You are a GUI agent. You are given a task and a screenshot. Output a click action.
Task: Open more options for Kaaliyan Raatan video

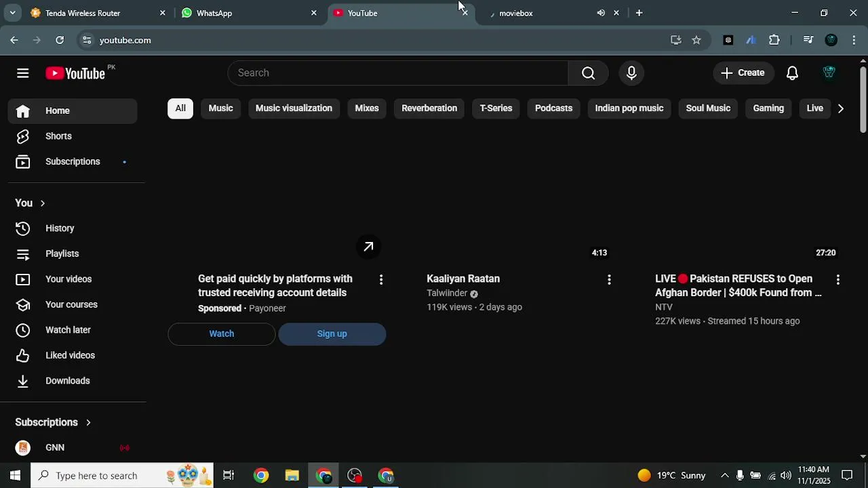click(x=609, y=279)
